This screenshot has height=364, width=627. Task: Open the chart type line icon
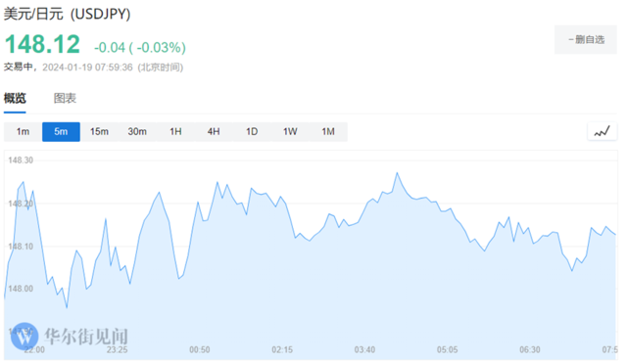603,131
